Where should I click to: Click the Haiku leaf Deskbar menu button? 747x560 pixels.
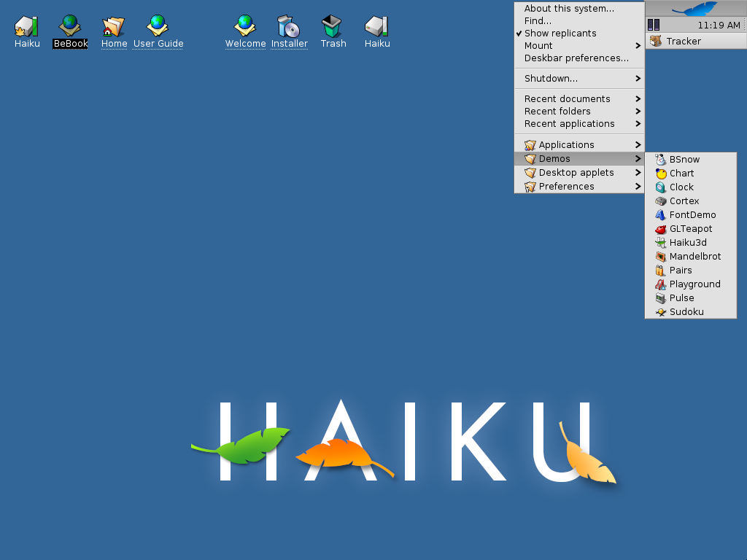click(695, 8)
